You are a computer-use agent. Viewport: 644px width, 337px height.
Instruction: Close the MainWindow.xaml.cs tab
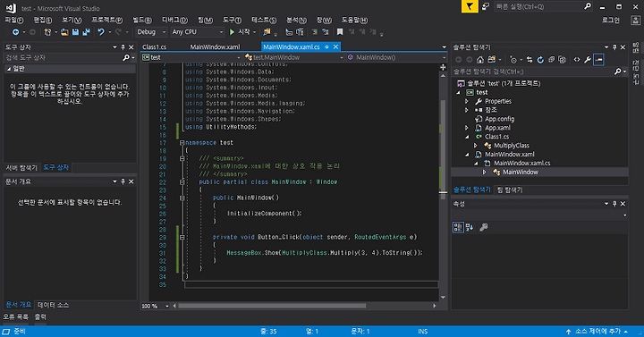point(335,47)
